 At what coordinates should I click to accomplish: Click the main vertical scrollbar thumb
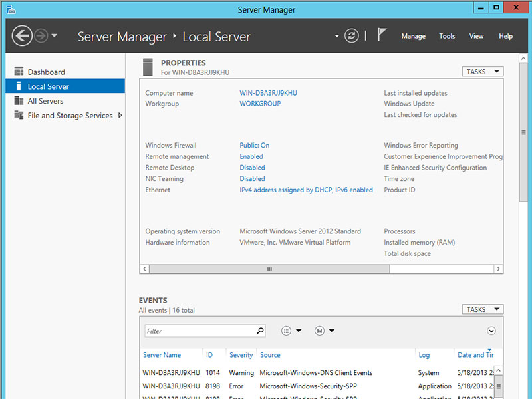tap(523, 132)
